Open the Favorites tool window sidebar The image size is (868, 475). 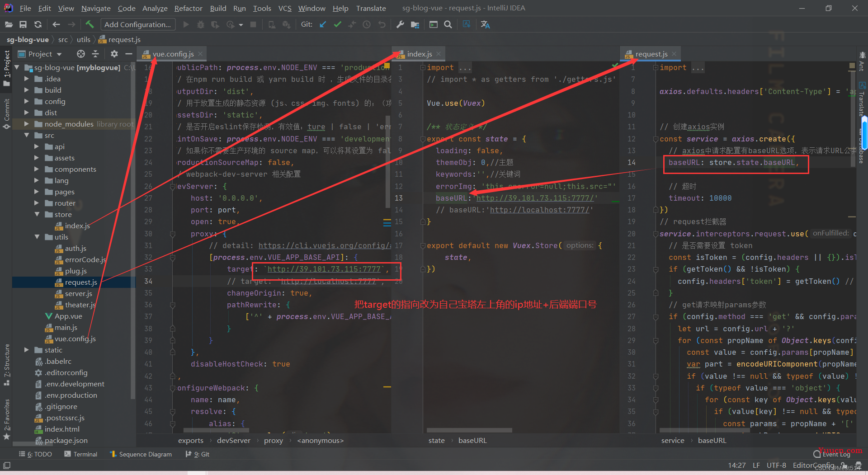[x=6, y=419]
